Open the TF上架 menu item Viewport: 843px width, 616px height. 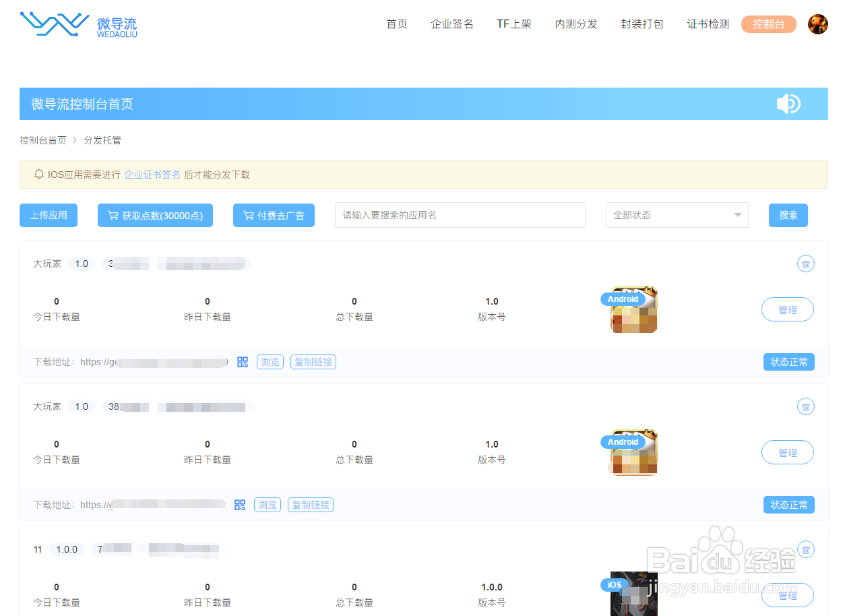click(x=514, y=24)
